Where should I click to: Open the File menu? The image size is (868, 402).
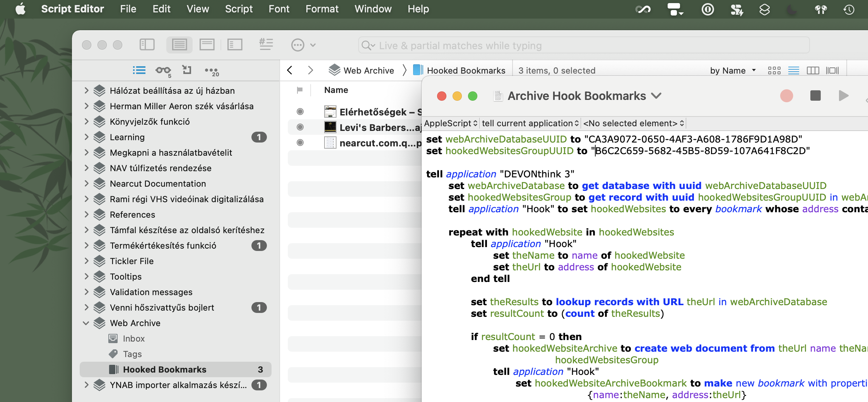click(128, 9)
